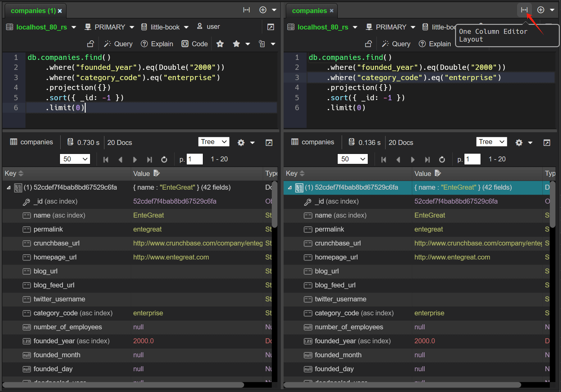Click edit icon beside Value header in left results
The image size is (561, 392).
click(157, 173)
